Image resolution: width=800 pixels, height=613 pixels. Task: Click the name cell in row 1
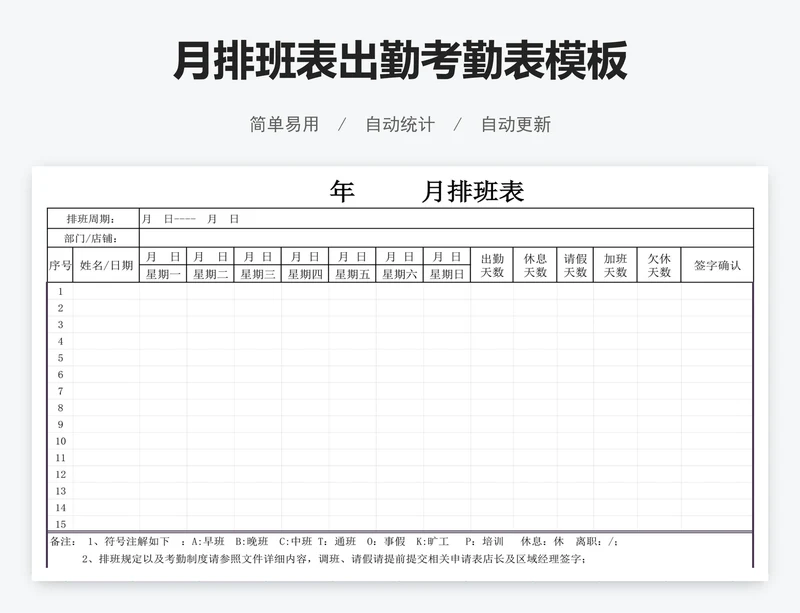point(106,291)
